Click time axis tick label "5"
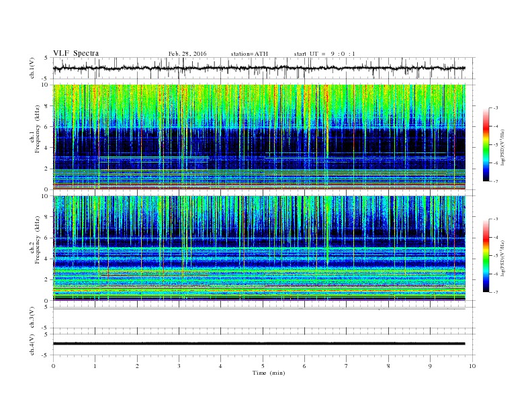The height and width of the screenshot is (411, 532). pos(263,366)
